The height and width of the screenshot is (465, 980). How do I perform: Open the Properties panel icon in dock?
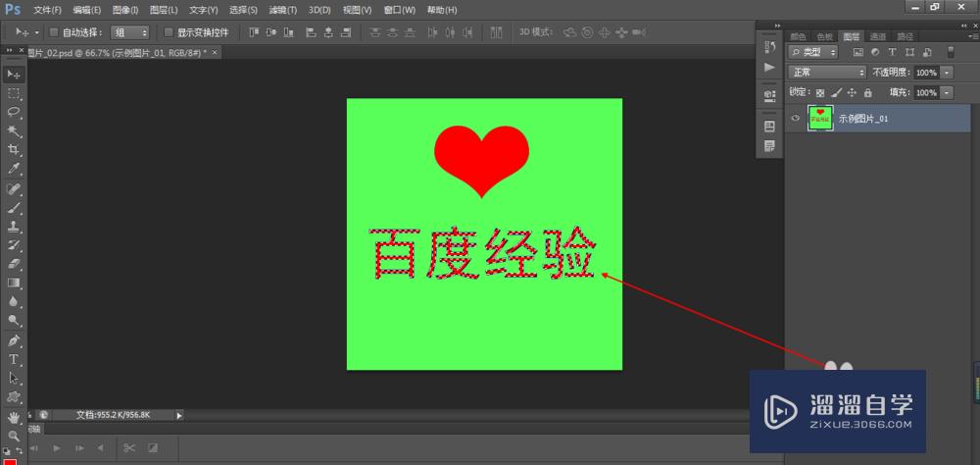(770, 128)
